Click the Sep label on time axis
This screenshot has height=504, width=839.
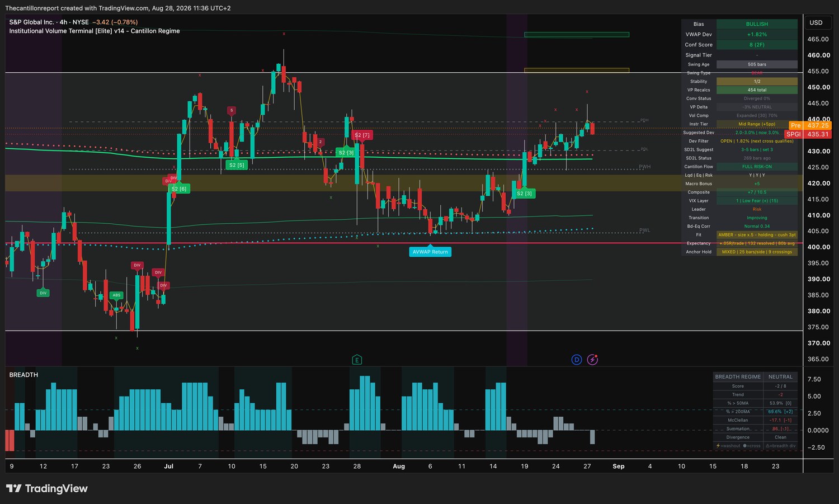619,466
